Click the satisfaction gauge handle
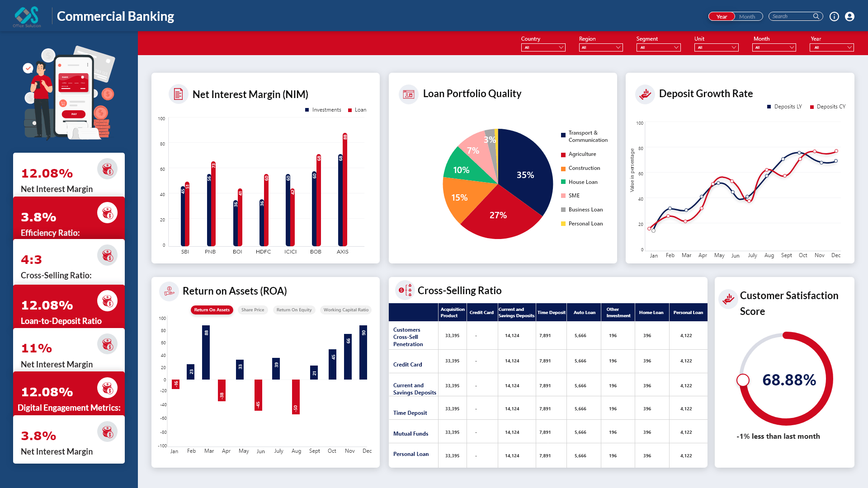Image resolution: width=868 pixels, height=488 pixels. click(x=743, y=380)
